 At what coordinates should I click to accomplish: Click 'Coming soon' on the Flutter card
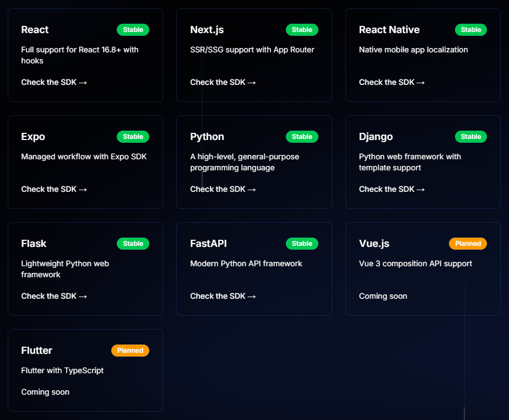click(x=45, y=392)
